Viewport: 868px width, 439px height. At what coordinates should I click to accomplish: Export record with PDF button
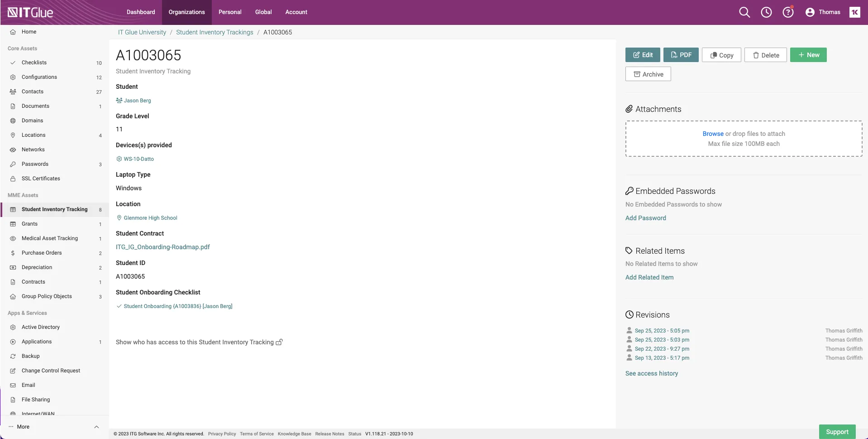pos(681,55)
